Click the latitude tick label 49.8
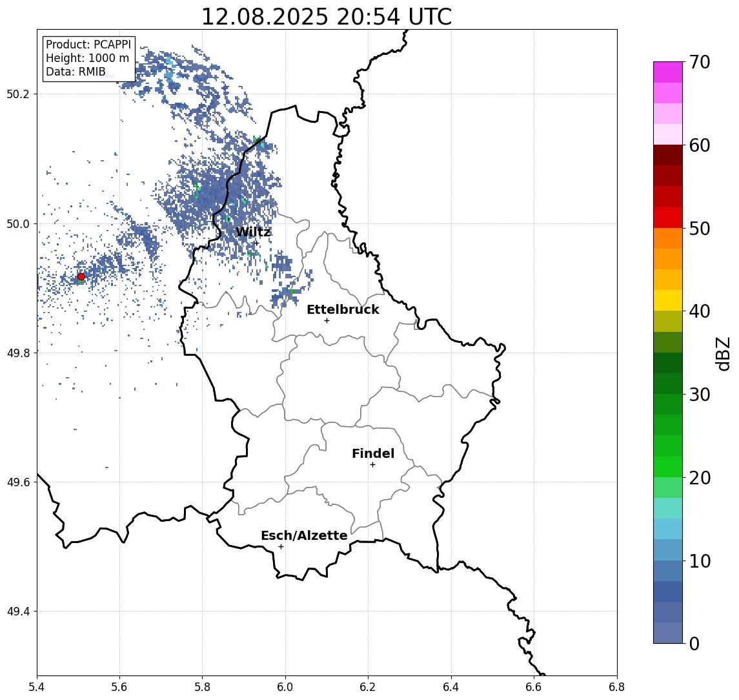739x700 pixels. (x=18, y=353)
